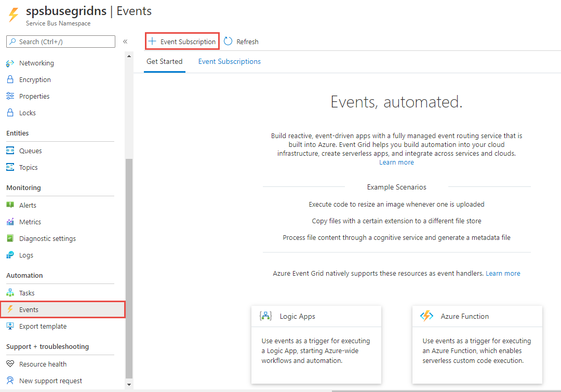The image size is (561, 392).
Task: Click the Learn more link under description
Action: (396, 163)
